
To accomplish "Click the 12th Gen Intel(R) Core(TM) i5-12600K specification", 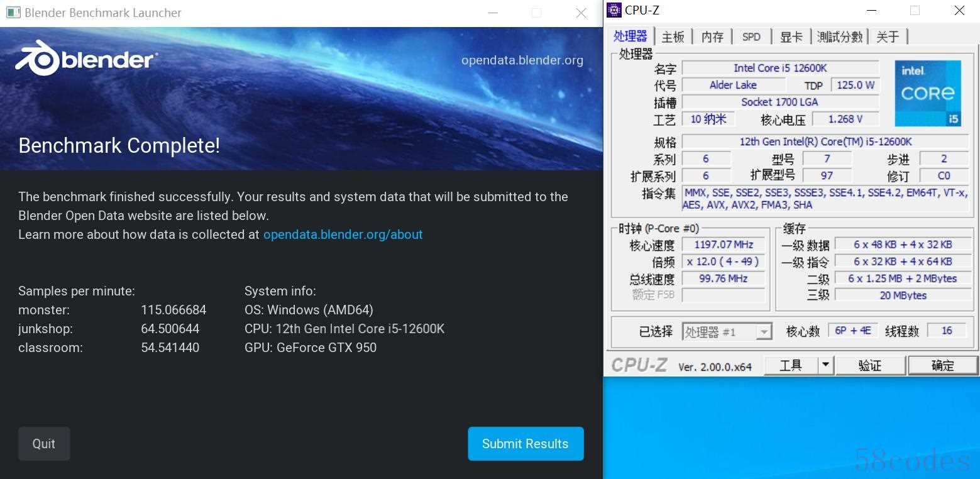I will [825, 141].
